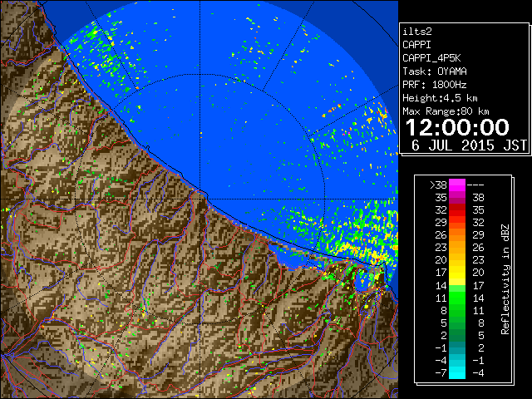The image size is (532, 399).
Task: Click the 'CAPPI' product label
Action: point(416,45)
